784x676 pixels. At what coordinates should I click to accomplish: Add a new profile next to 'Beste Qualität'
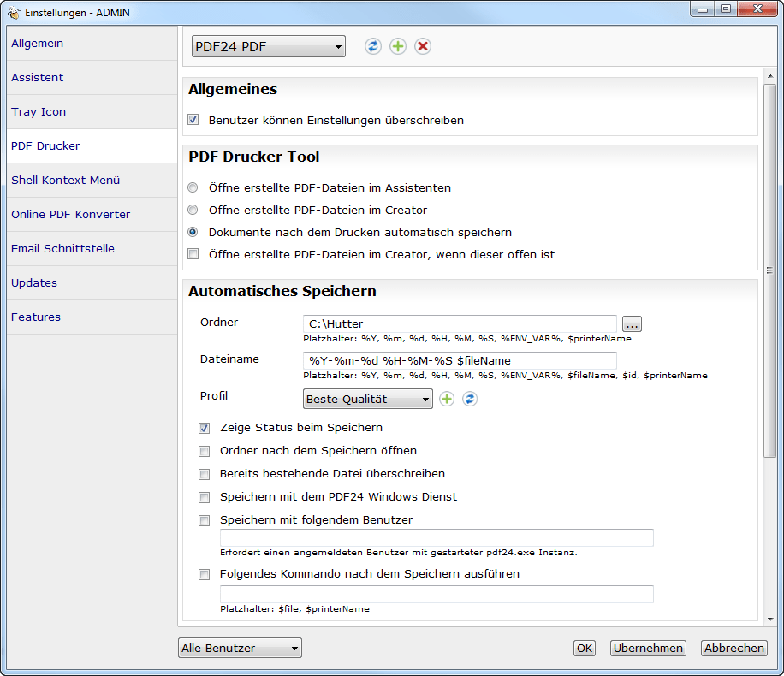446,399
